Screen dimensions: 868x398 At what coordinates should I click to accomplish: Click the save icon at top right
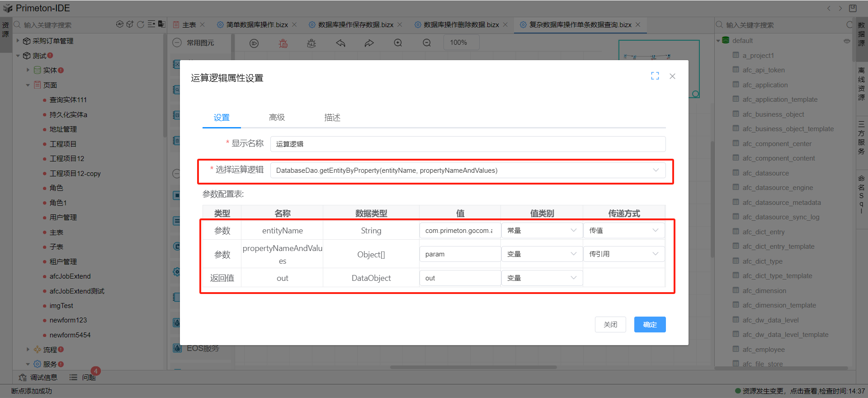(x=853, y=8)
